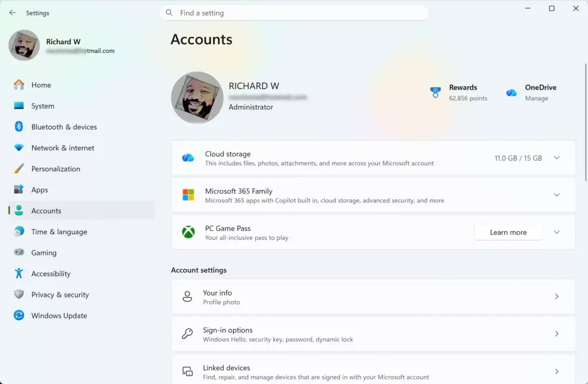This screenshot has height=384, width=588.
Task: Open the System settings page
Action: [82, 106]
